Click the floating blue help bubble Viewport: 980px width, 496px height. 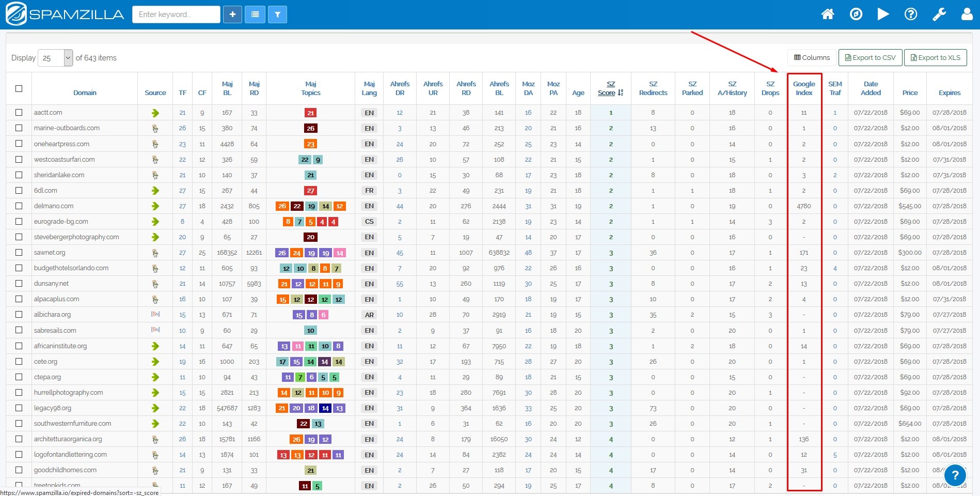955,475
